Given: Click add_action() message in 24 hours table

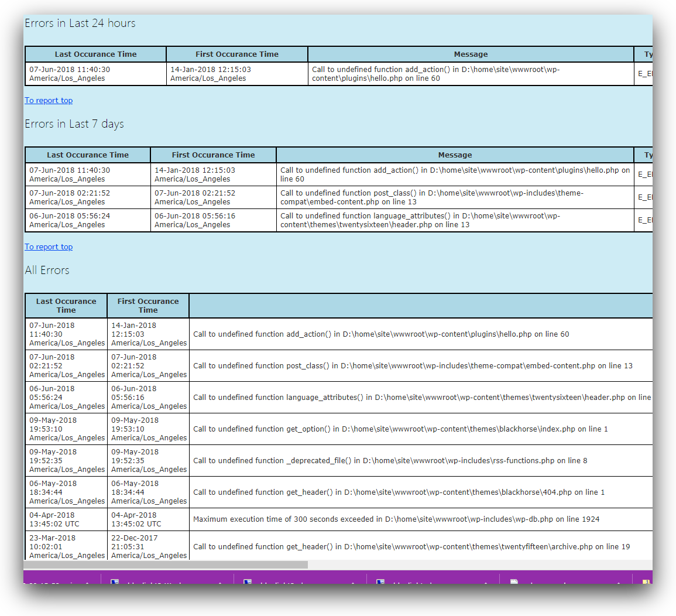Looking at the screenshot, I should point(435,74).
